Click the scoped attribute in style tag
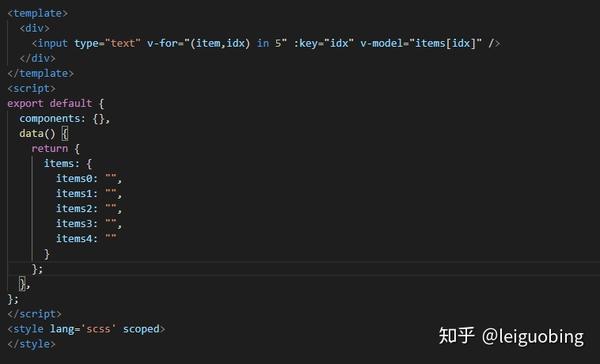The image size is (600, 364). pyautogui.click(x=141, y=329)
